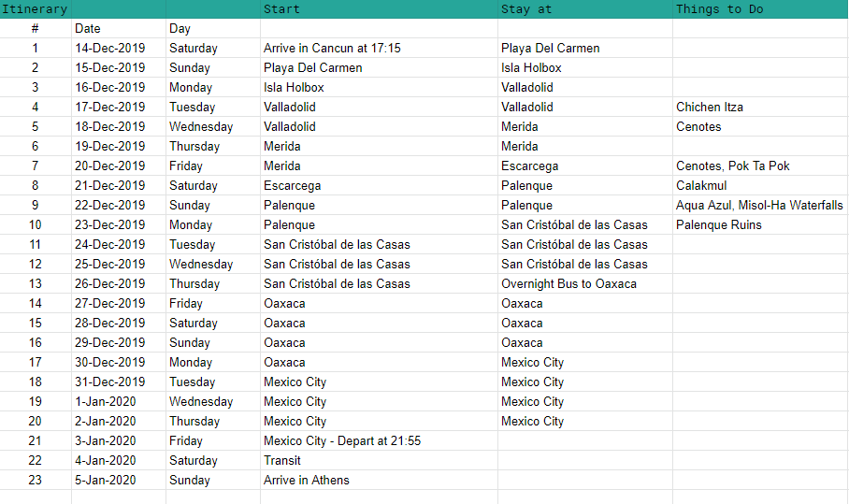Click the "Things to Do" header
The height and width of the screenshot is (504, 849).
click(x=719, y=9)
